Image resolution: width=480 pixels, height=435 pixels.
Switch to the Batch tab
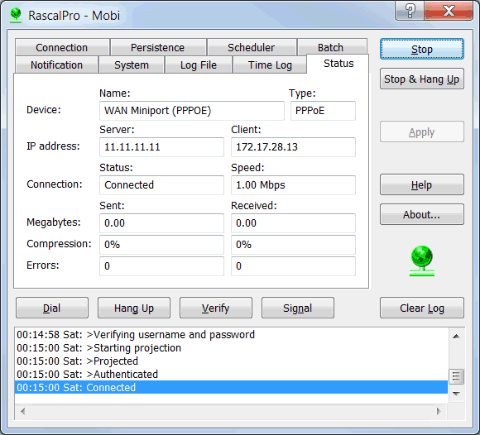(331, 47)
